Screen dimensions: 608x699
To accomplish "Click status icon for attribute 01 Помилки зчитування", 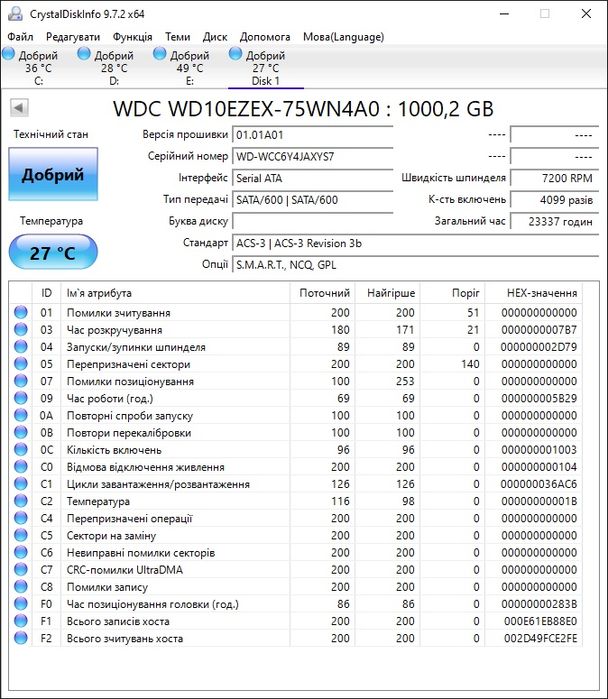I will [x=21, y=312].
